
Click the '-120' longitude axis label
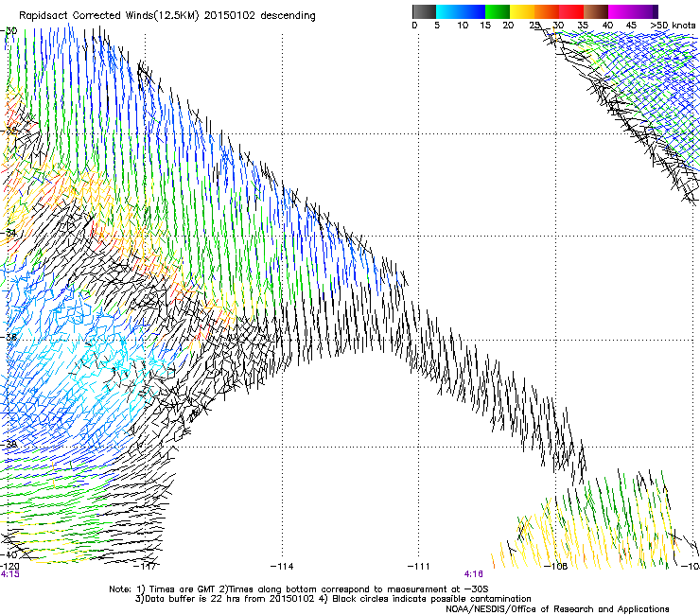coord(9,567)
